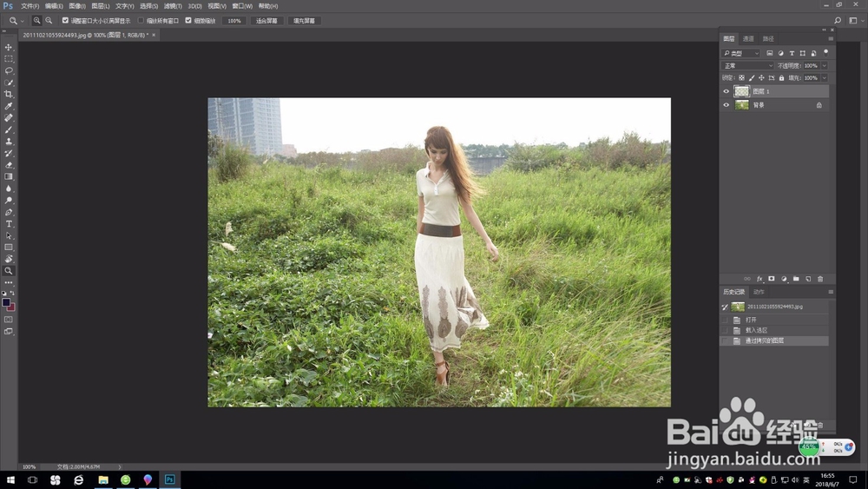This screenshot has height=489, width=868.
Task: Hide the 背景 layer visibility eye
Action: click(727, 105)
